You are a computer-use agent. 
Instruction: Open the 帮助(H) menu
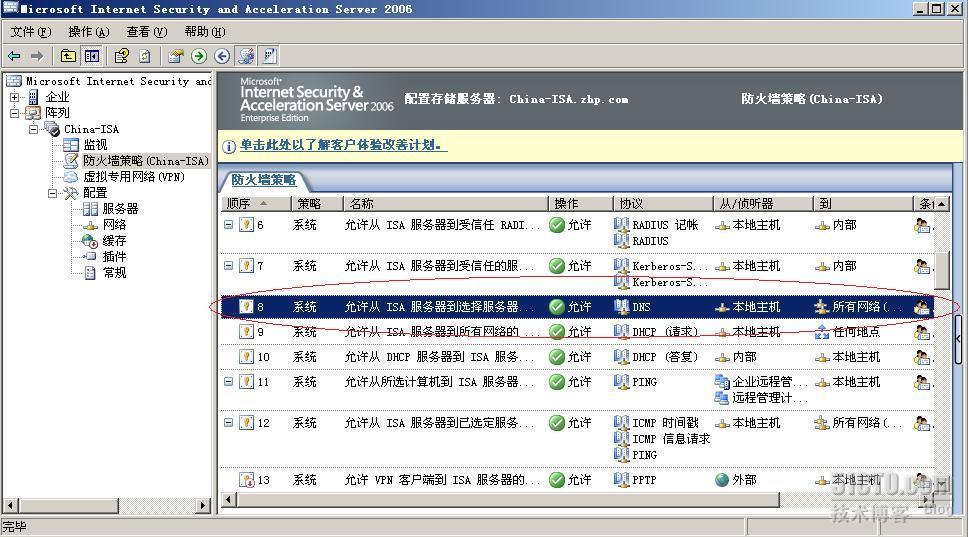tap(204, 31)
